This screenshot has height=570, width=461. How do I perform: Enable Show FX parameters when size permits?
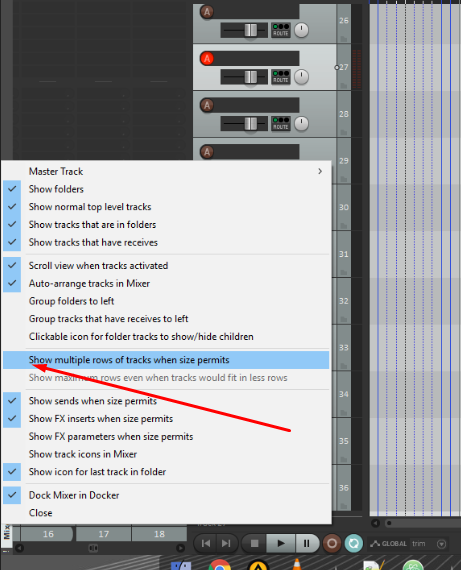tap(166, 437)
